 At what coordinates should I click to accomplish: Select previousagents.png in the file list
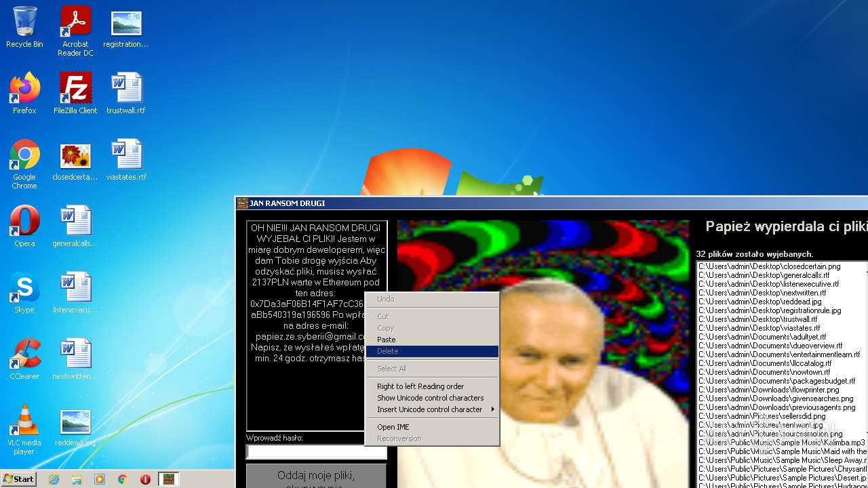(x=776, y=407)
